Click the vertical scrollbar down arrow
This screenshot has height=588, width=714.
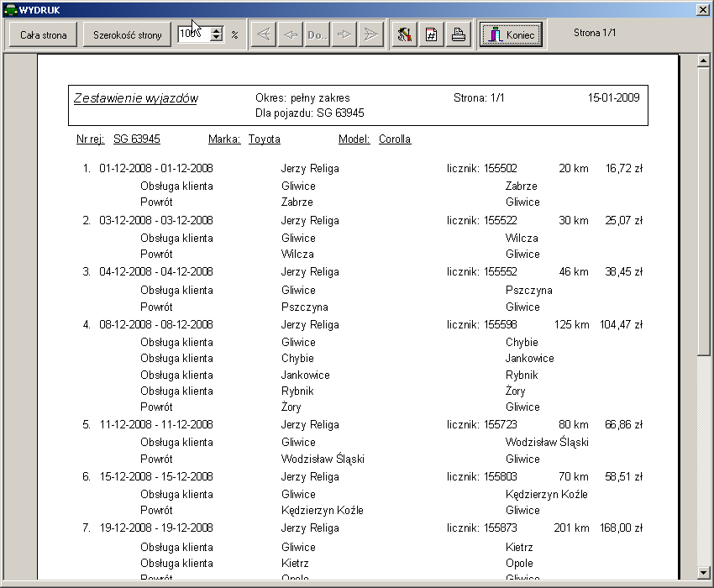pos(703,573)
